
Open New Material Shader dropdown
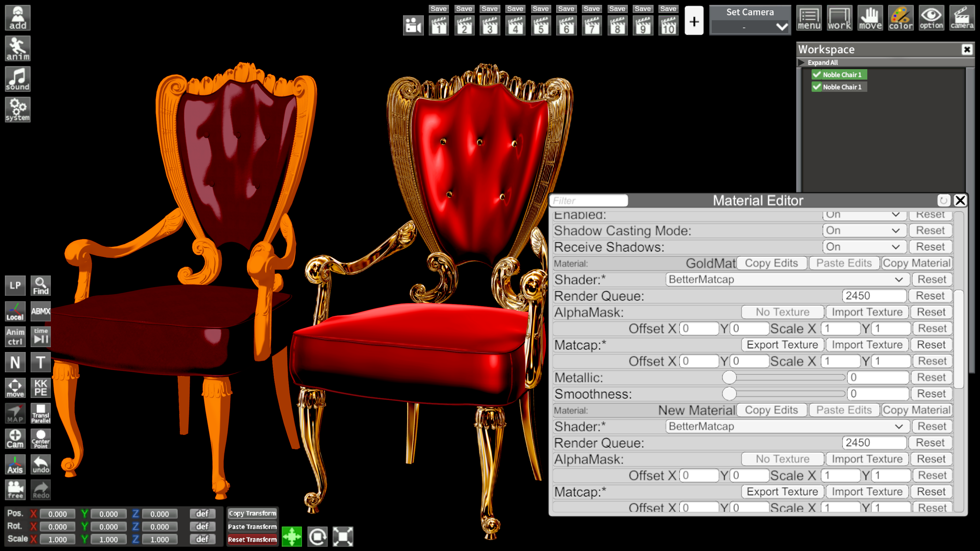click(787, 426)
